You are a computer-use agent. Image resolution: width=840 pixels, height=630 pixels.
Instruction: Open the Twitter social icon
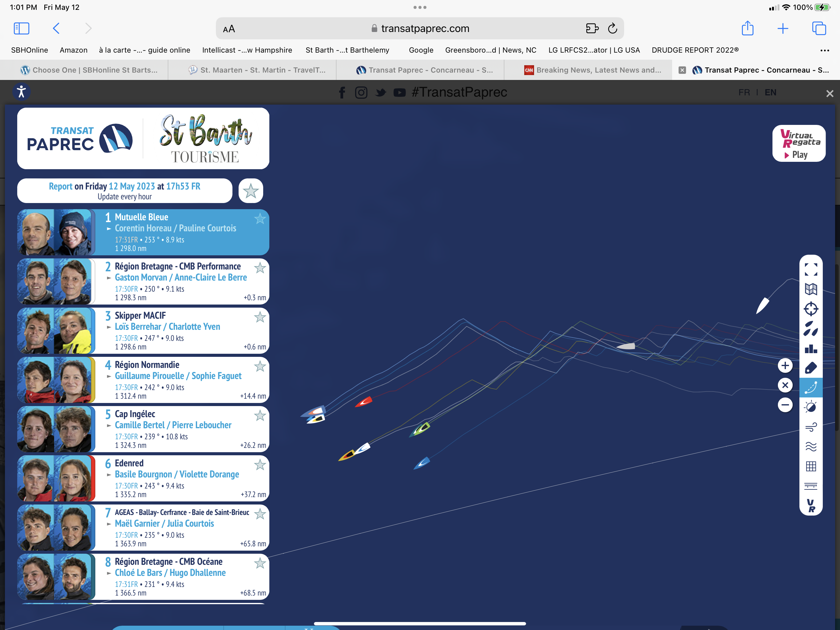click(381, 92)
